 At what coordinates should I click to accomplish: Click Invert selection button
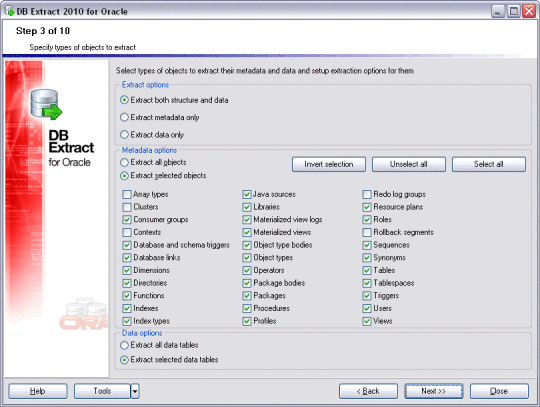coord(329,164)
